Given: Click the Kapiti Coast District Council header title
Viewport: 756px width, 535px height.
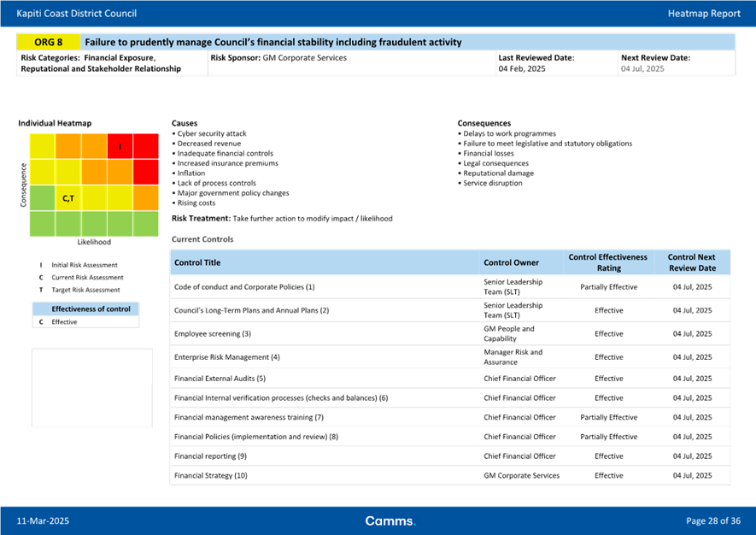Looking at the screenshot, I should [77, 14].
